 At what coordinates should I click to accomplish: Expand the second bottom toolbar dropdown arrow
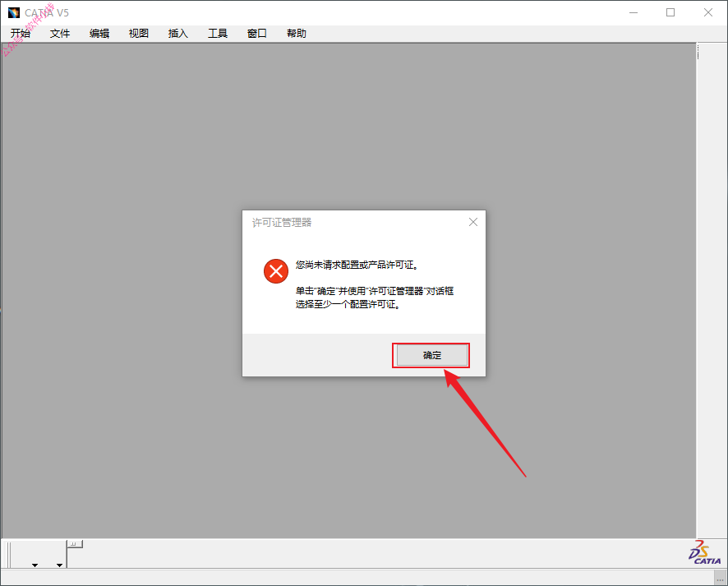point(59,565)
